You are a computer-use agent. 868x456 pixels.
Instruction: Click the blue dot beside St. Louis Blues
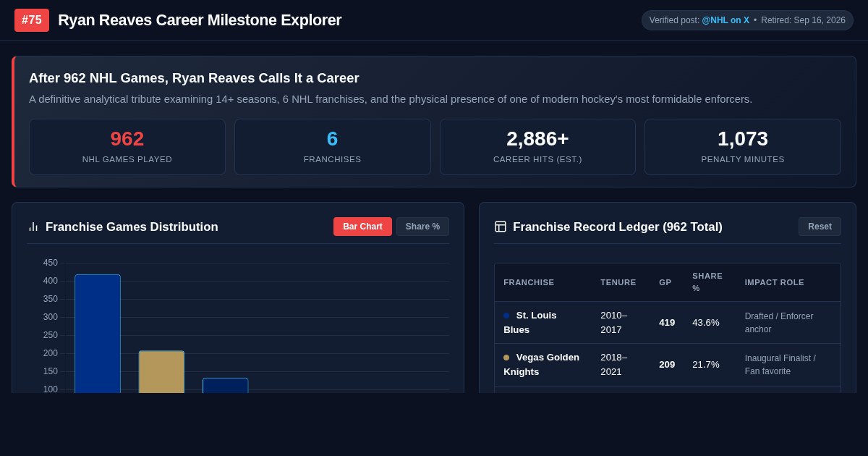[x=506, y=316]
